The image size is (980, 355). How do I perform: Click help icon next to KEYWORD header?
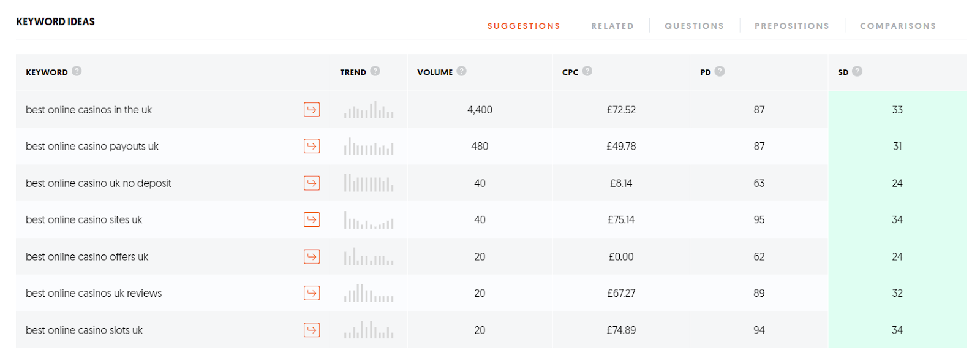[x=77, y=71]
